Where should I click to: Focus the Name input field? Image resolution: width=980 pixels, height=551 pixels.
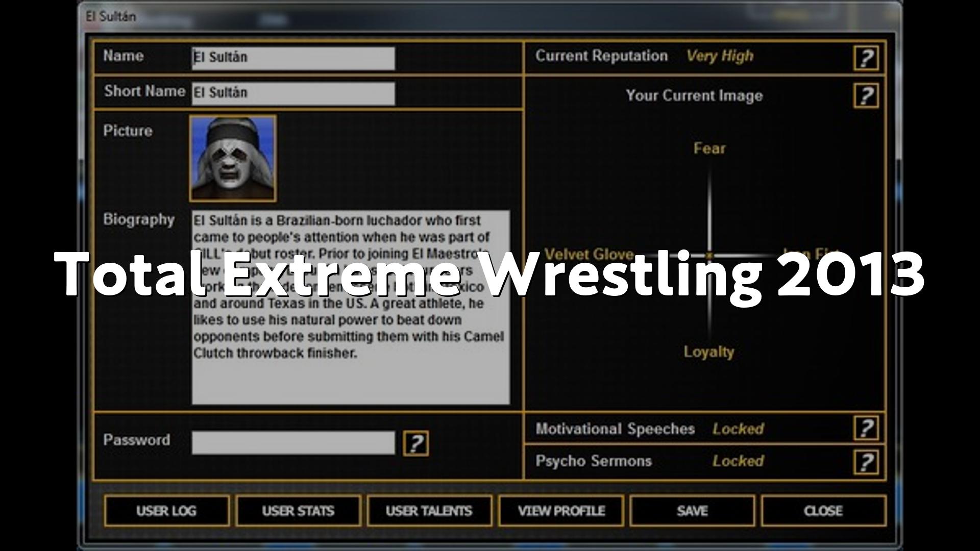293,58
